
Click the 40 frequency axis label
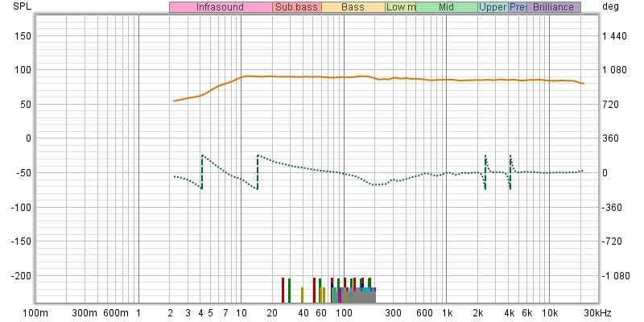click(x=303, y=313)
